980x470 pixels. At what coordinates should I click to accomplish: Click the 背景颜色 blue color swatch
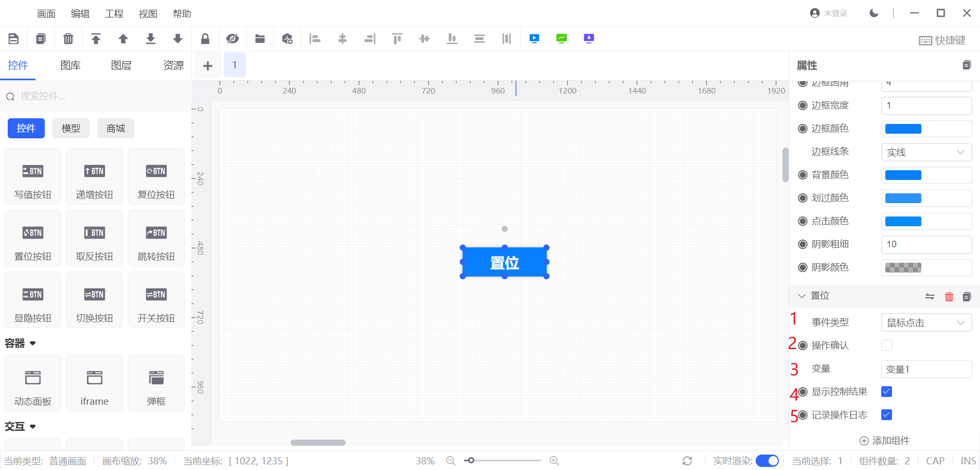pos(903,175)
